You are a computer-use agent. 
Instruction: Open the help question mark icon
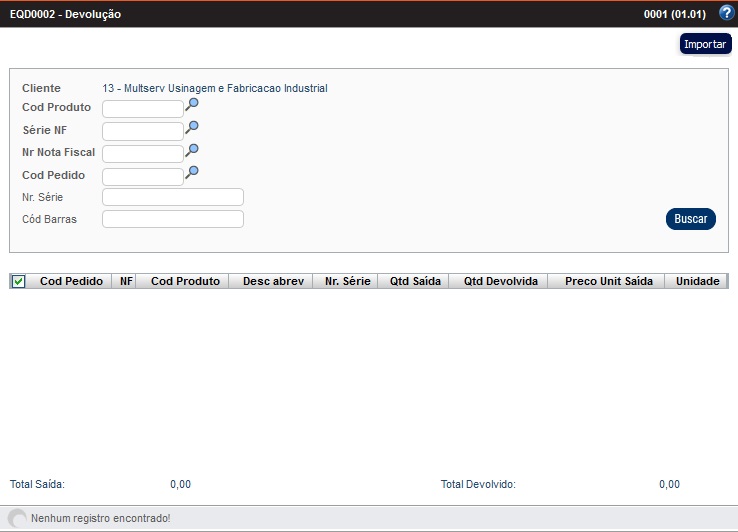(726, 13)
